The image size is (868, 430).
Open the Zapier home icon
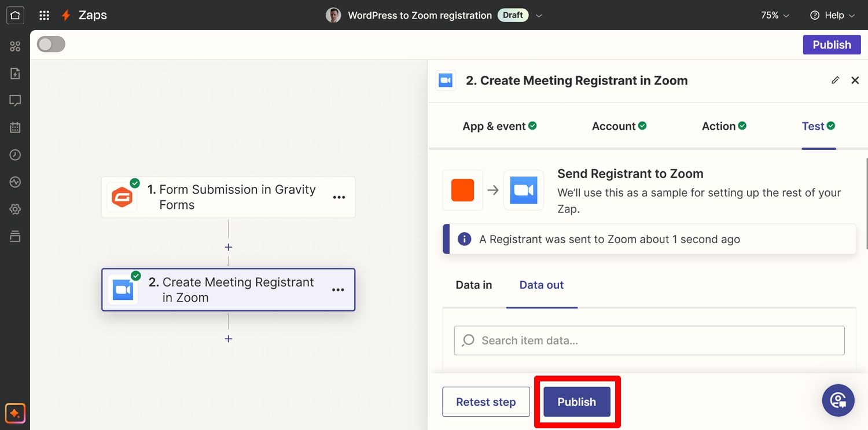15,15
